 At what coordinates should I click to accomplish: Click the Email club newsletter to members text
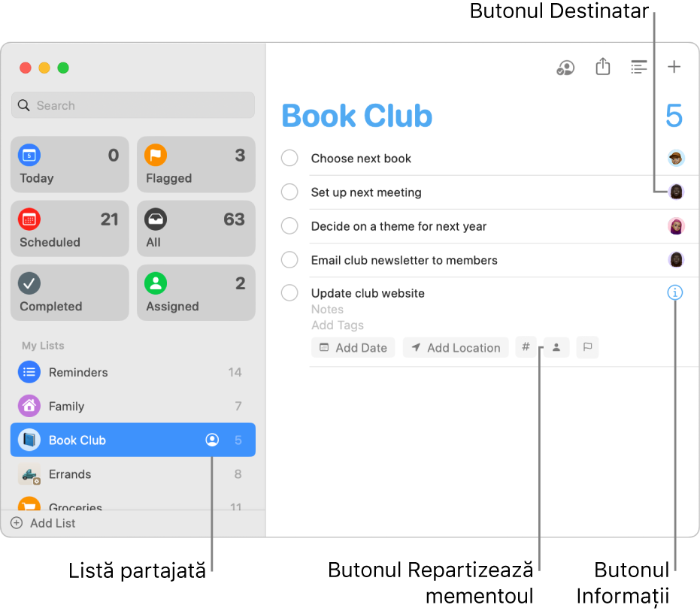pos(404,260)
